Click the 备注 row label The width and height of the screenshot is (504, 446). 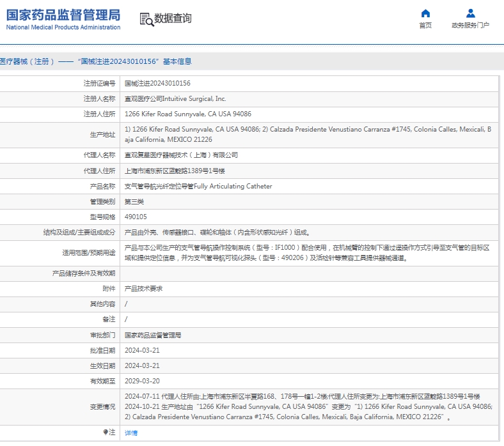tap(109, 319)
